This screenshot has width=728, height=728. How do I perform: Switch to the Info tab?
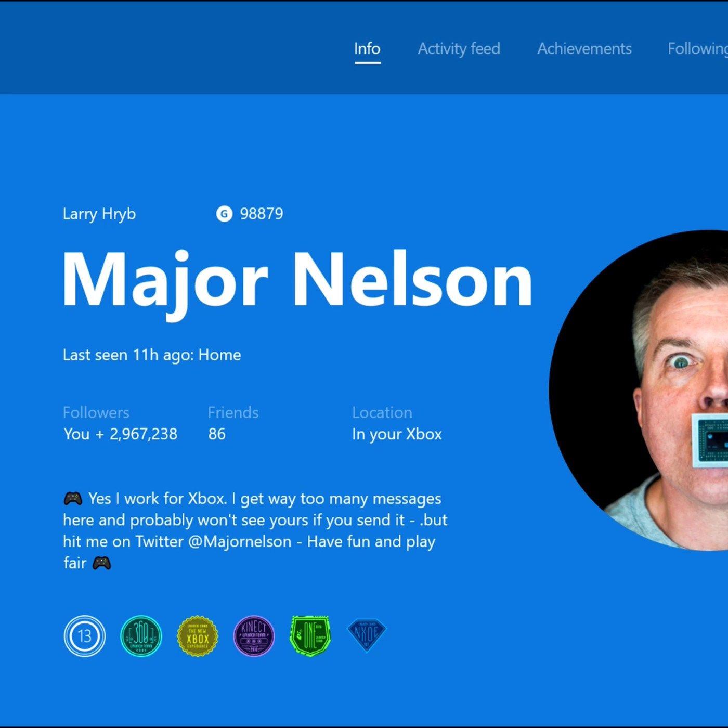[367, 49]
